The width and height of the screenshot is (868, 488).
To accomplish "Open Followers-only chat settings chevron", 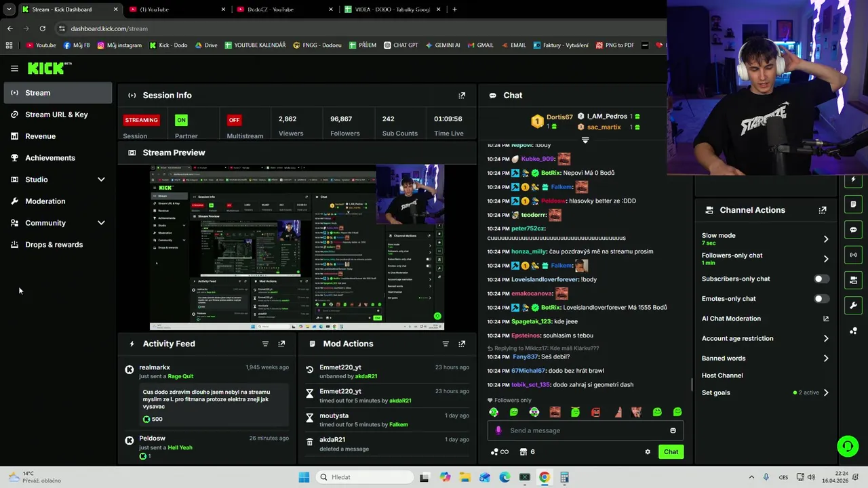I will point(825,258).
